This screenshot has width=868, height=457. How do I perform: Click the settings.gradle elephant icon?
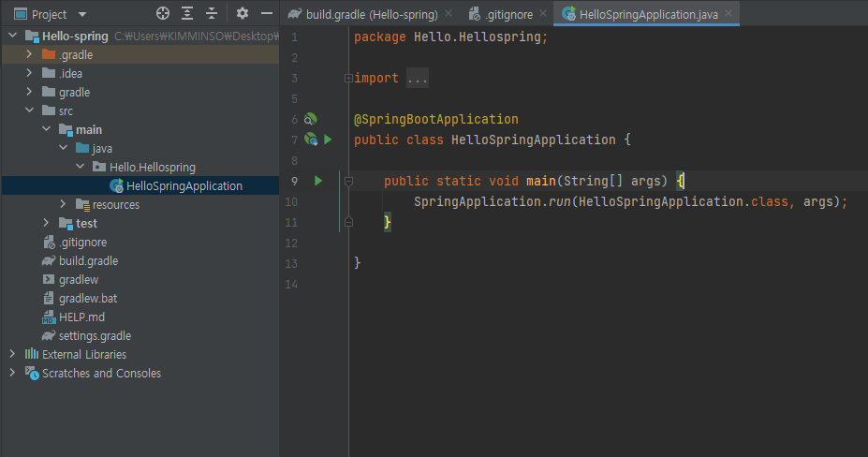point(49,335)
